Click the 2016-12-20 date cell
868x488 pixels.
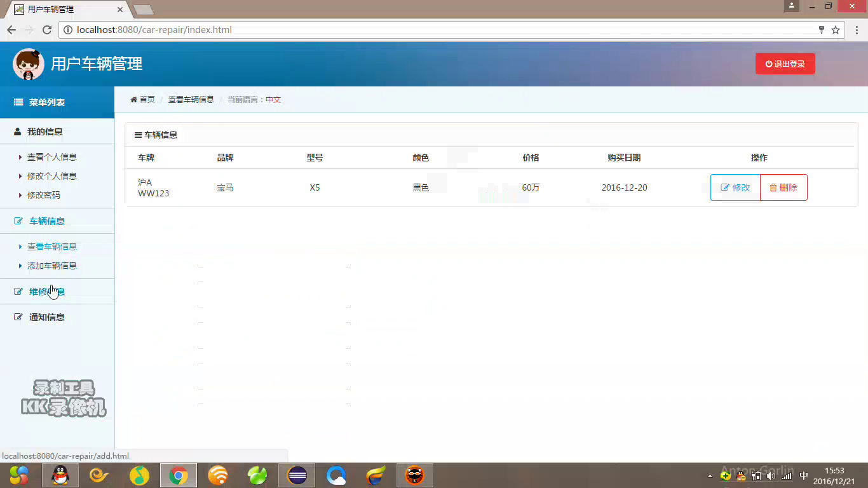(624, 187)
